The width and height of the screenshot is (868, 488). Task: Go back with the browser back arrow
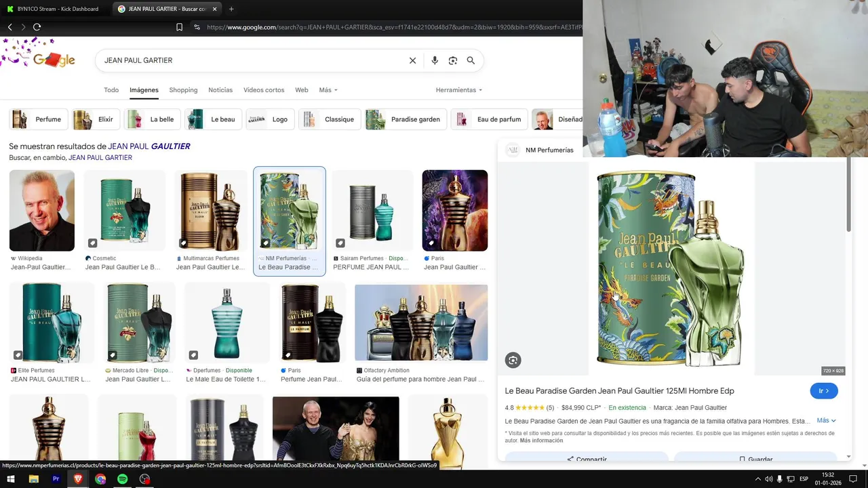point(10,27)
